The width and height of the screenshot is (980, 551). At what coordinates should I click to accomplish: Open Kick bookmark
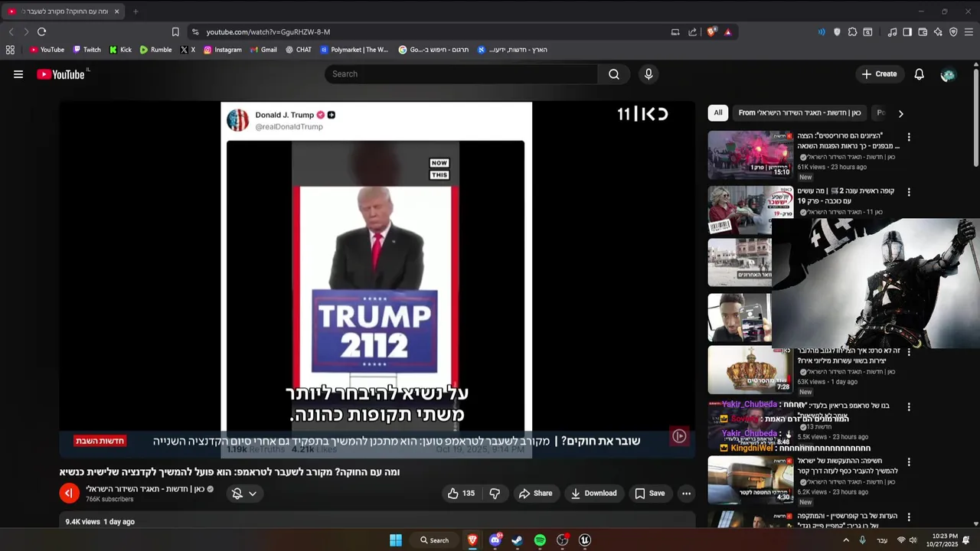120,50
